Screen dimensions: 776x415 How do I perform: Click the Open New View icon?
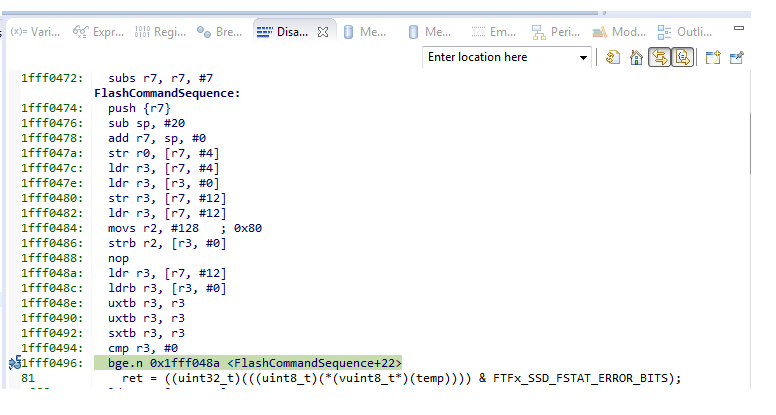pyautogui.click(x=713, y=58)
